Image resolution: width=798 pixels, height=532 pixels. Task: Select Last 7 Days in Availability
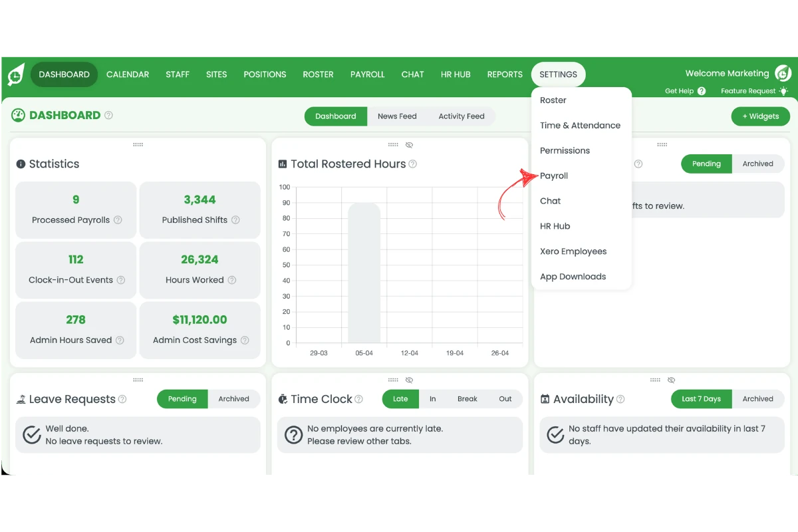point(702,399)
